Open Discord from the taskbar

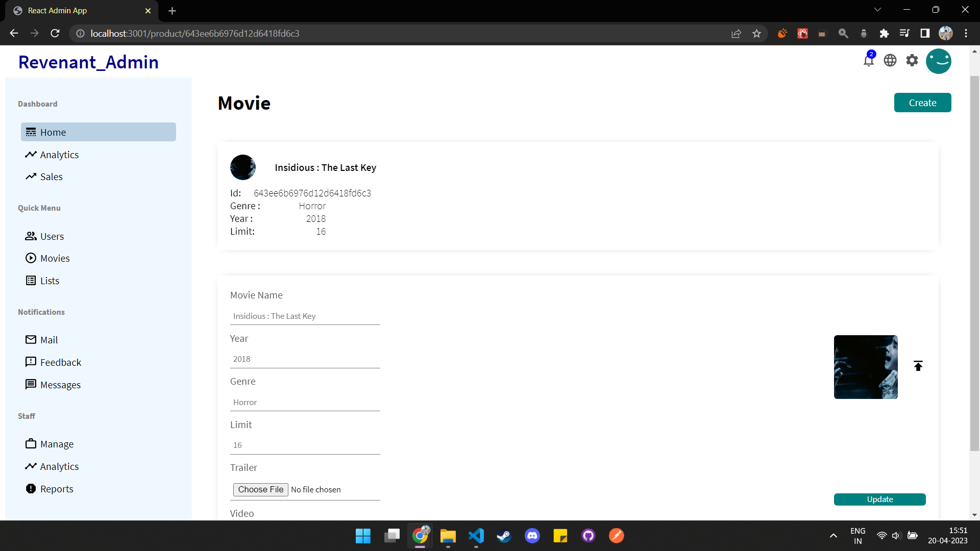532,536
